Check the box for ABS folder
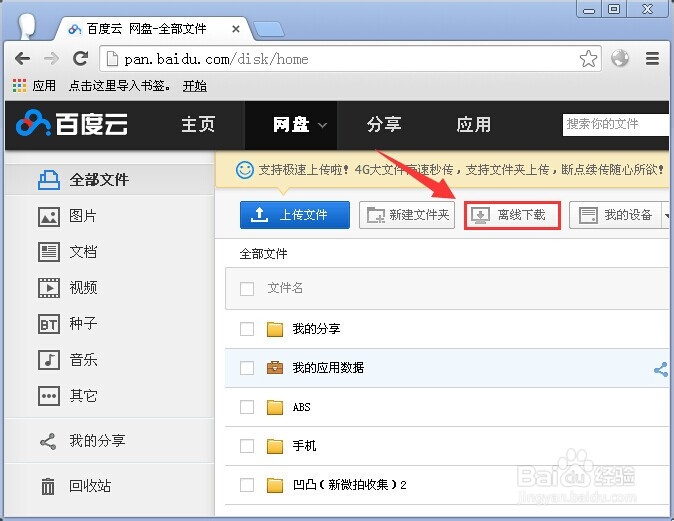Viewport: 674px width, 521px height. 247,407
